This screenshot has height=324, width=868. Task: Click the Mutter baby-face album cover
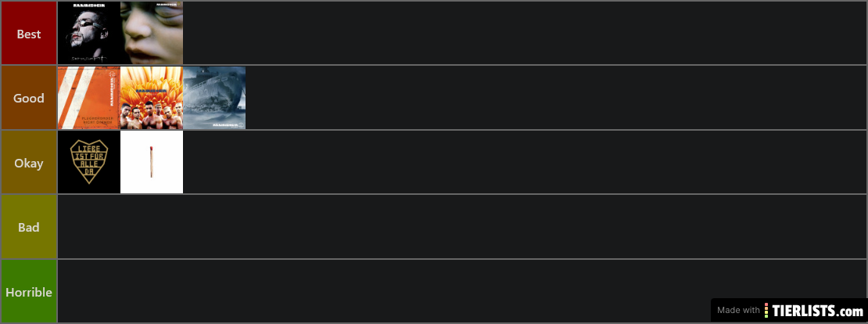(152, 33)
